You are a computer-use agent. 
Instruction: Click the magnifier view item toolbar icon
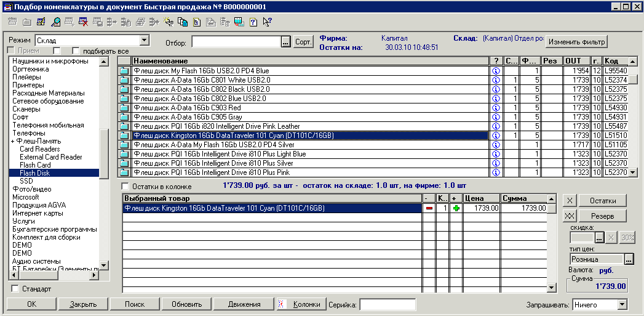tap(55, 22)
